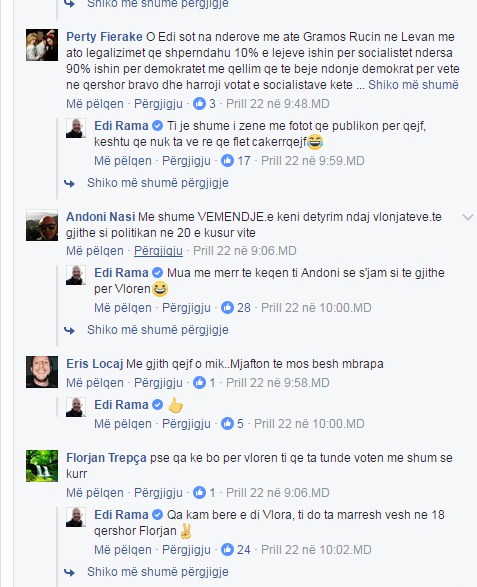Open options chevron on Andoni Nasi's comment

tap(468, 217)
